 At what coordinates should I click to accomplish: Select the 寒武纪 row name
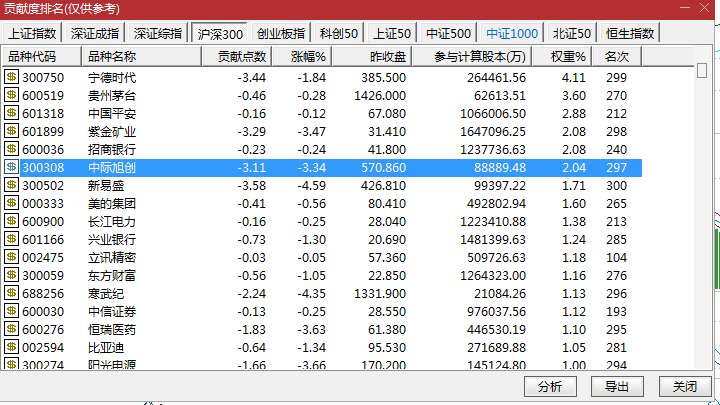(x=106, y=293)
